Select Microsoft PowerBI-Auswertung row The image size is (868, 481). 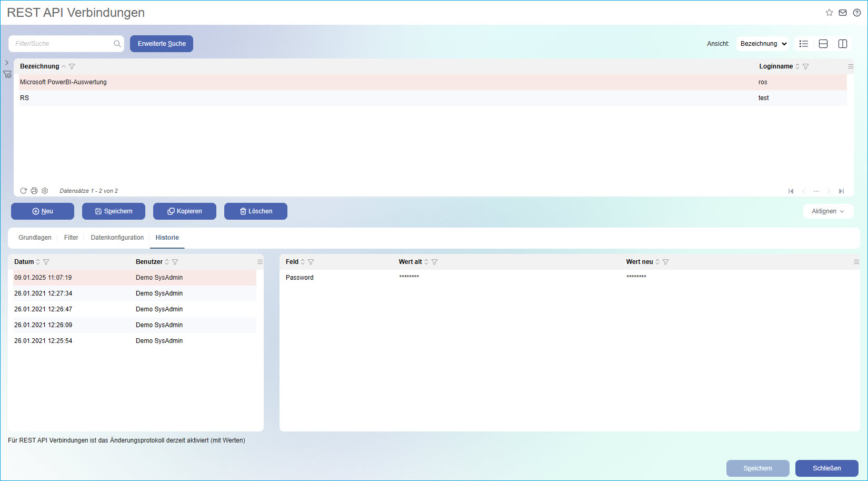[x=433, y=82]
